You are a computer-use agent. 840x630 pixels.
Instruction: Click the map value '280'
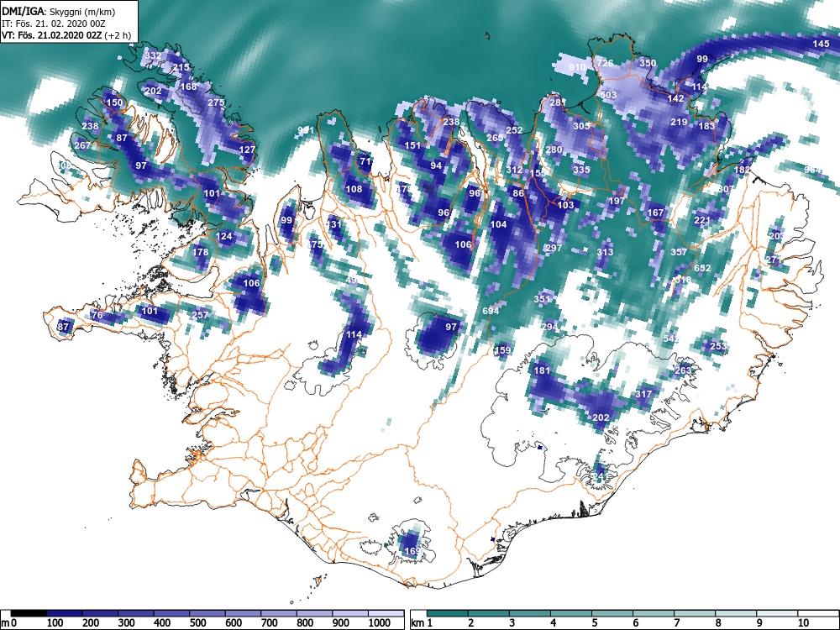click(554, 150)
